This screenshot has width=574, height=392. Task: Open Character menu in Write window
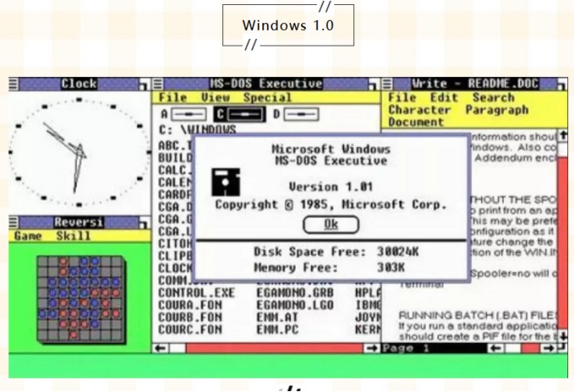tap(420, 109)
